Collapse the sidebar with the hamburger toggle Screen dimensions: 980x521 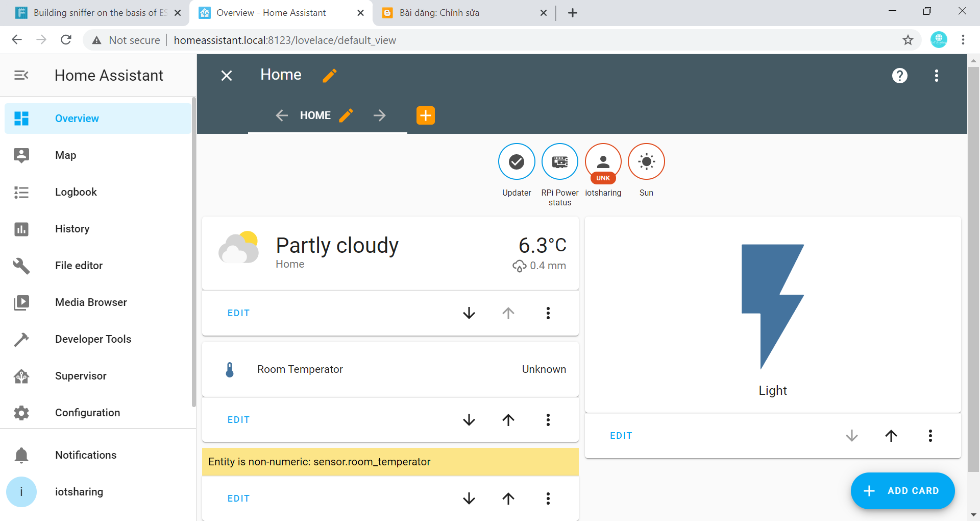click(x=21, y=75)
